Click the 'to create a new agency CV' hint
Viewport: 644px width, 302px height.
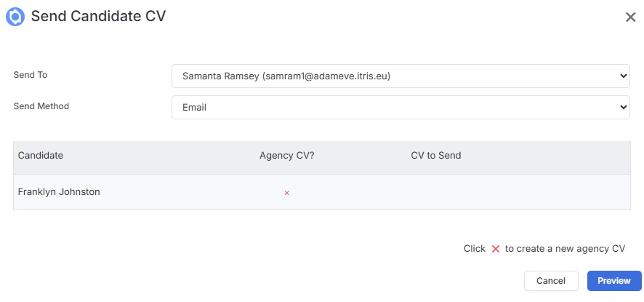click(x=565, y=249)
